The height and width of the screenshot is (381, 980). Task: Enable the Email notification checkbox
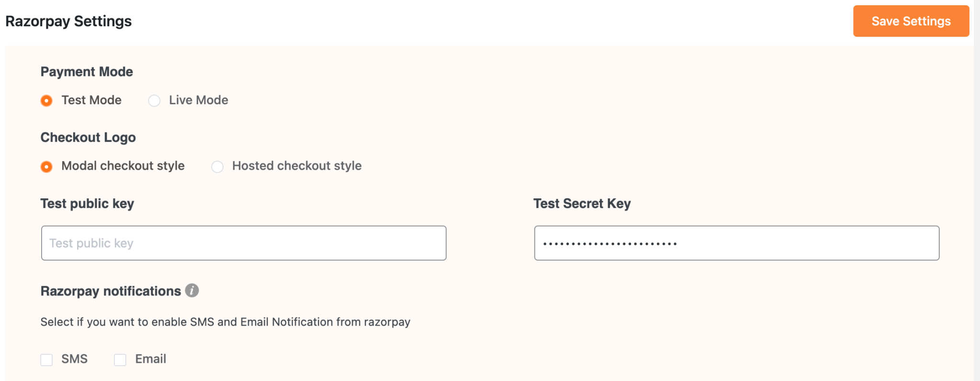[120, 359]
